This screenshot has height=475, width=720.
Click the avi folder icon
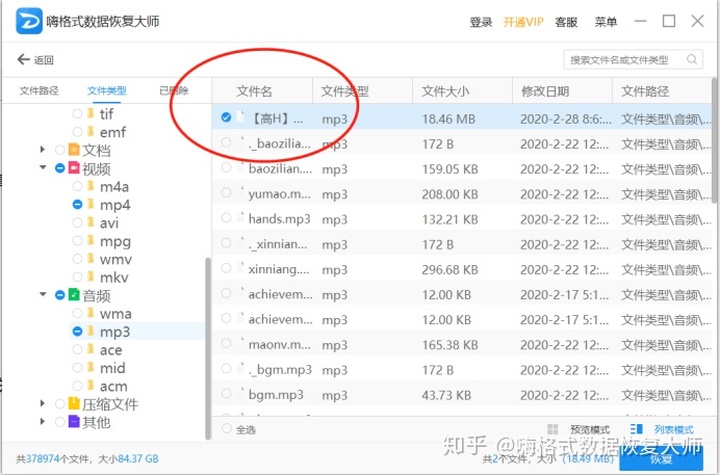[x=90, y=222]
